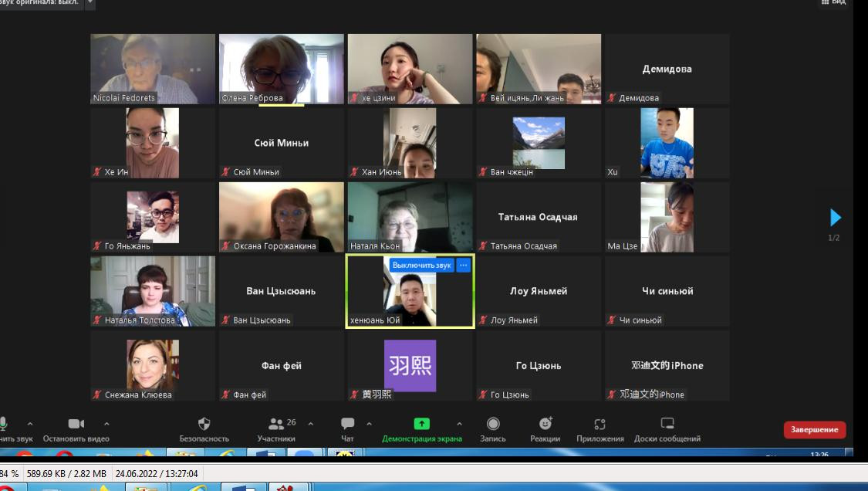
Task: Open the Participants panel icon
Action: point(275,424)
